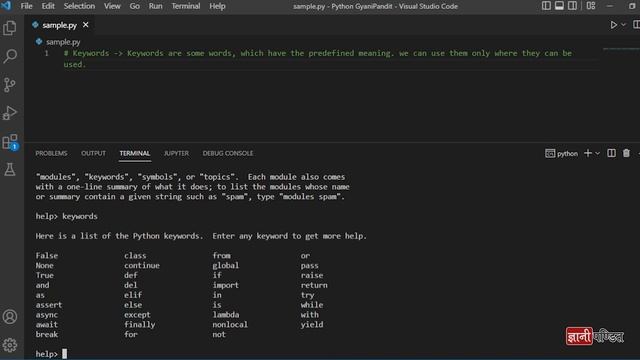Click the 'False' keyword in terminal
The image size is (640, 360).
pyautogui.click(x=47, y=256)
